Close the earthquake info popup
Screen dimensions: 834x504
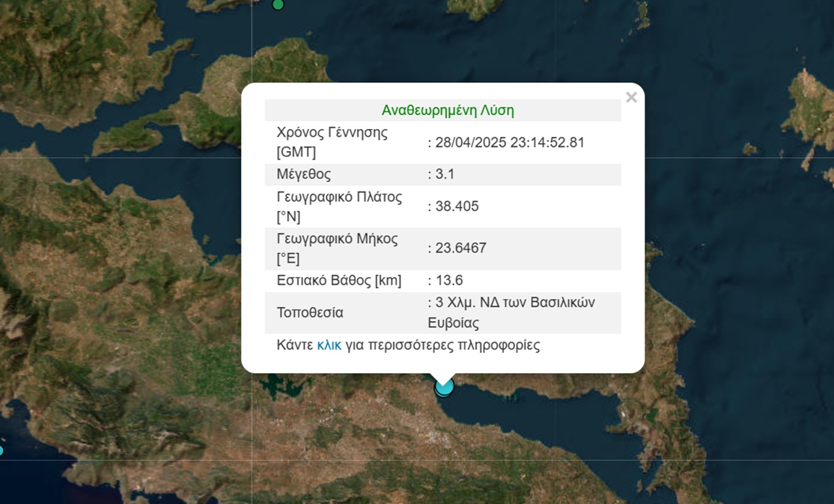(x=631, y=98)
